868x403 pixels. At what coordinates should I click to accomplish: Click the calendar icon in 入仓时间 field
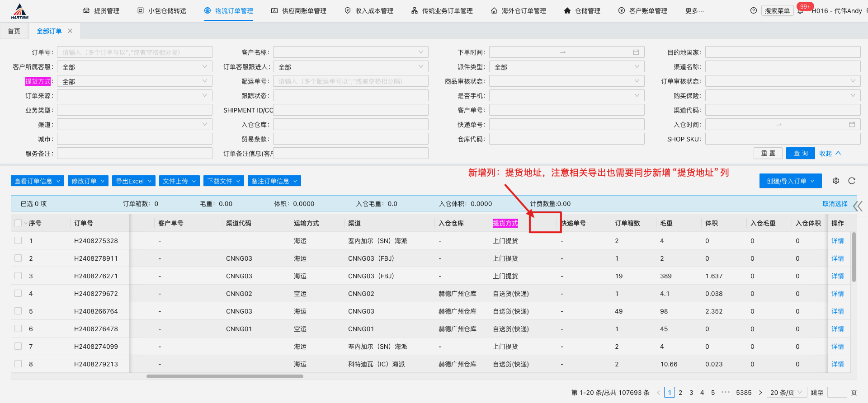pyautogui.click(x=852, y=125)
